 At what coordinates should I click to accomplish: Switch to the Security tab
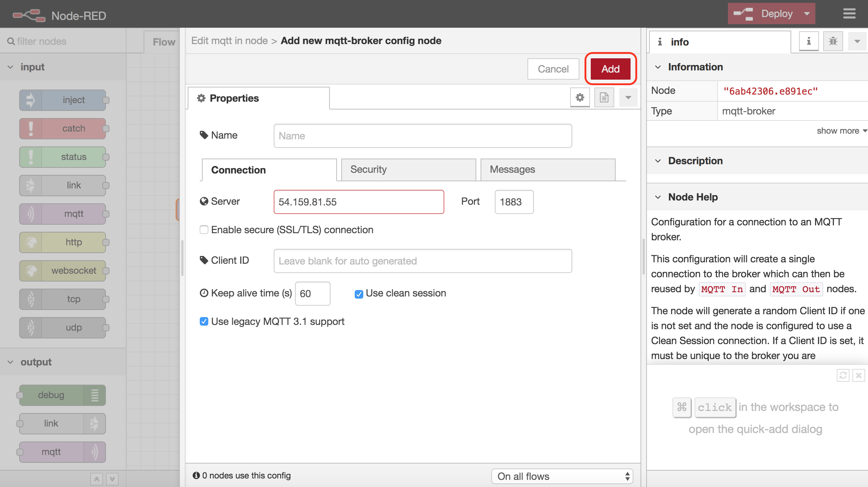(x=408, y=170)
